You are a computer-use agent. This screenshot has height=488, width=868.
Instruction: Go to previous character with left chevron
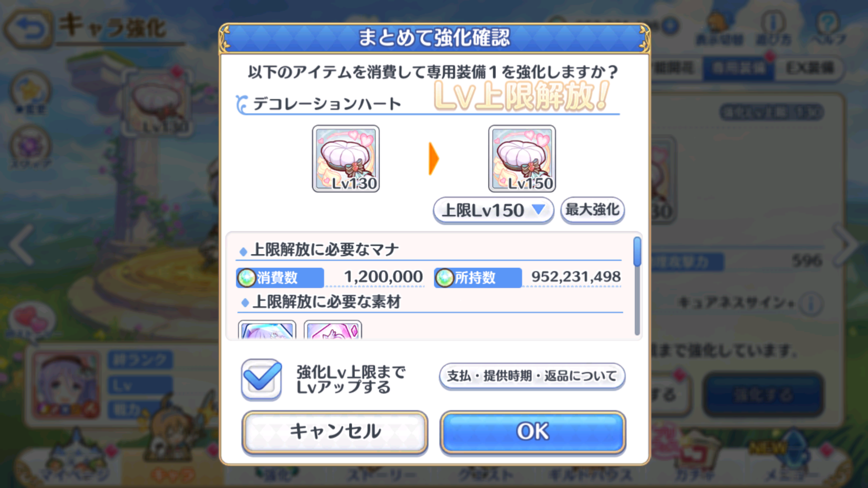click(x=22, y=244)
